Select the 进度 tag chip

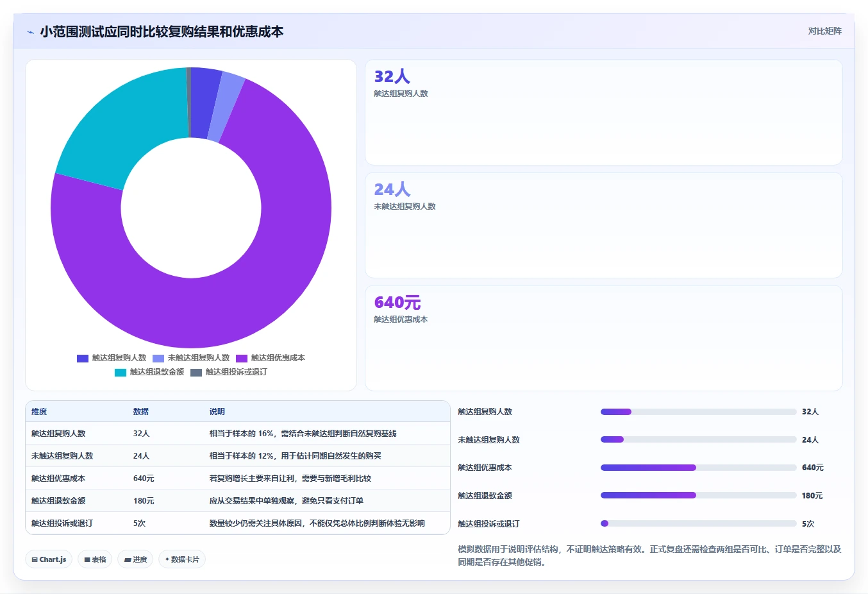135,559
